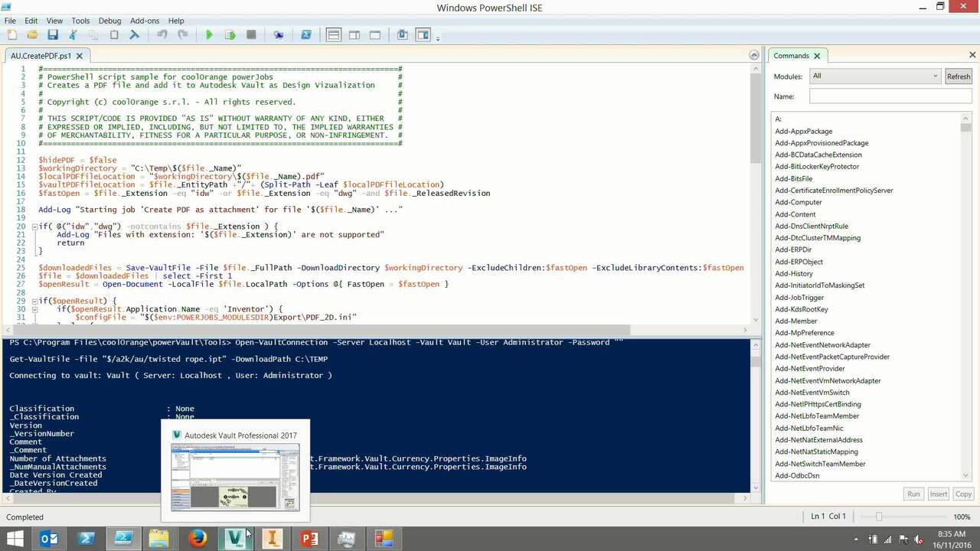Click the Open Script folder icon
The width and height of the screenshot is (980, 551).
pyautogui.click(x=32, y=35)
